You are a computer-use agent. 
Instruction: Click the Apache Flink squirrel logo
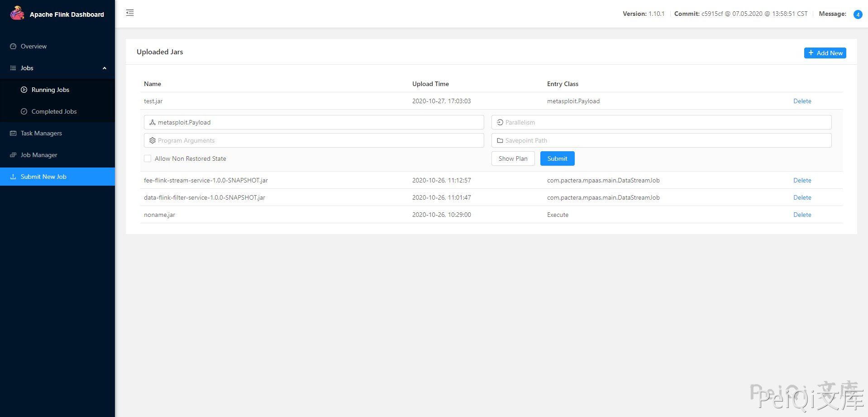[17, 14]
